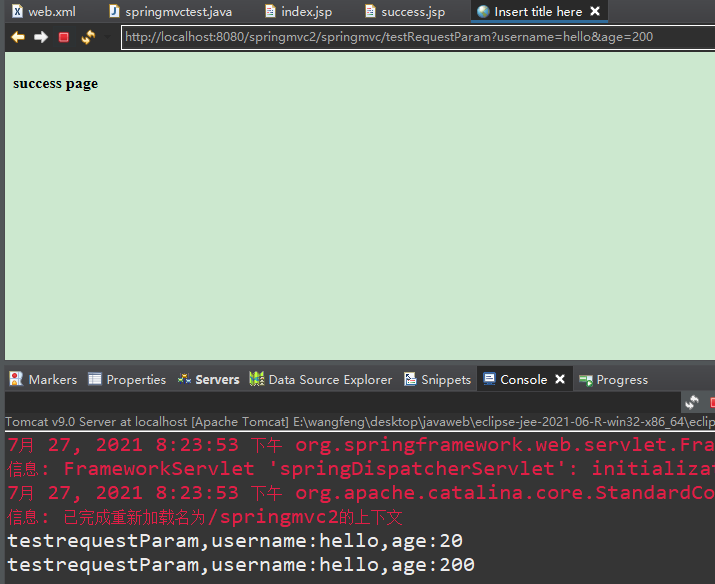The image size is (715, 584).
Task: Open the Markers view tab
Action: click(x=43, y=379)
